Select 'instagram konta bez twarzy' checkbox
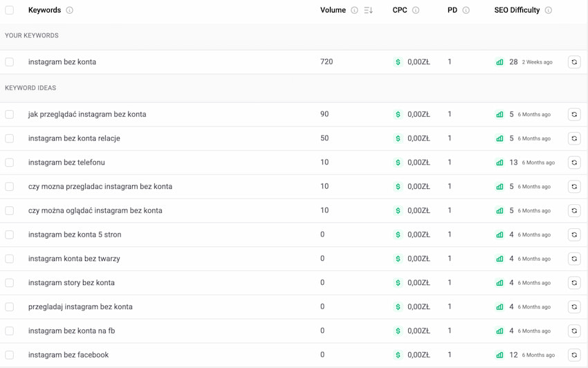This screenshot has width=588, height=368. click(x=10, y=259)
